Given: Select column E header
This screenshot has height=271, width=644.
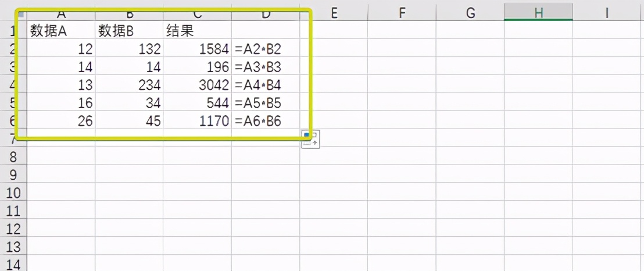Looking at the screenshot, I should tap(334, 13).
